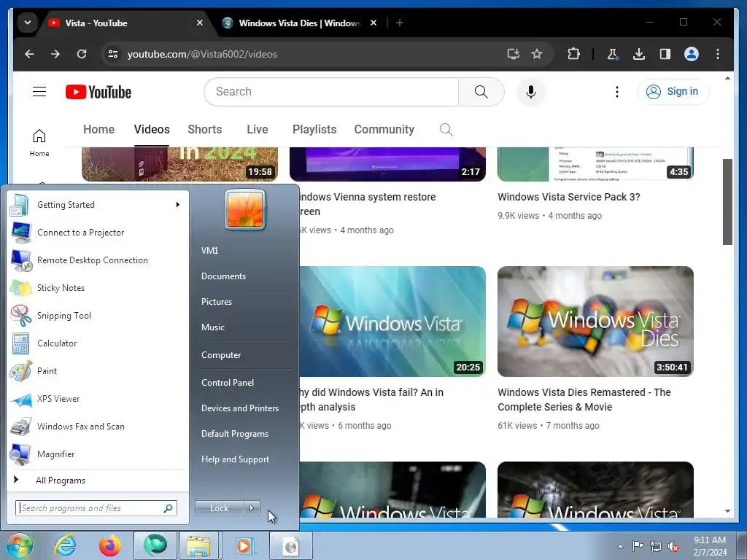Reload the YouTube page
747x560 pixels.
click(82, 54)
